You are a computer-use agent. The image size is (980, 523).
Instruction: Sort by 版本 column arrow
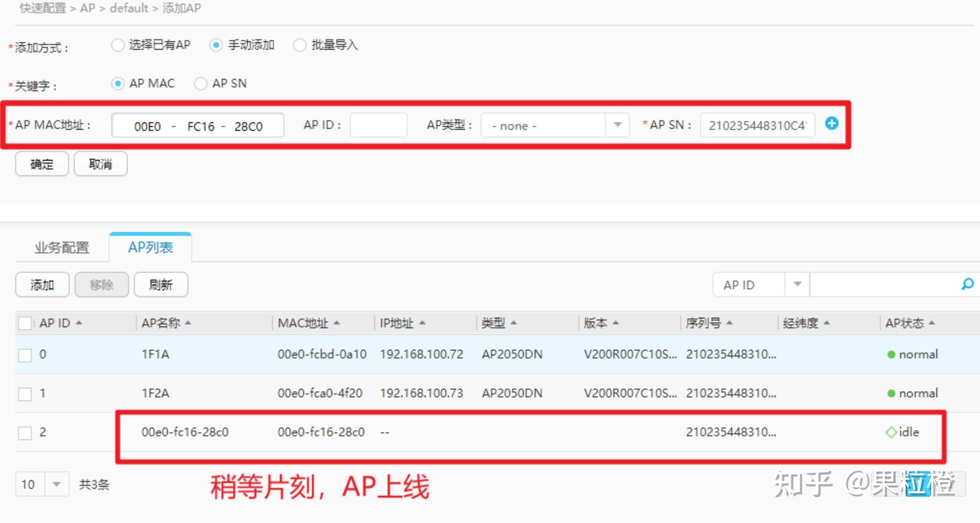point(616,323)
